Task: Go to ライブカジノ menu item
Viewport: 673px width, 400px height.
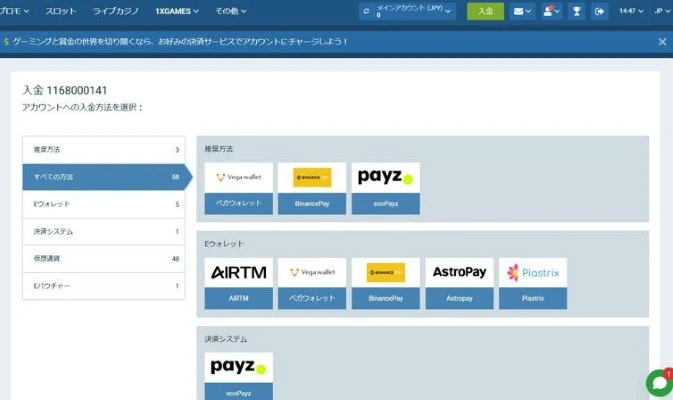Action: (x=115, y=11)
